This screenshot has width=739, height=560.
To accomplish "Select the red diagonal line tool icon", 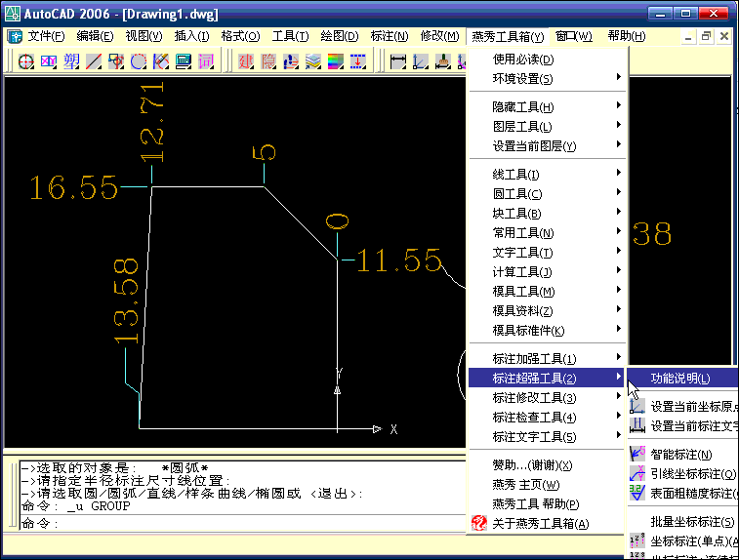I will pyautogui.click(x=94, y=61).
